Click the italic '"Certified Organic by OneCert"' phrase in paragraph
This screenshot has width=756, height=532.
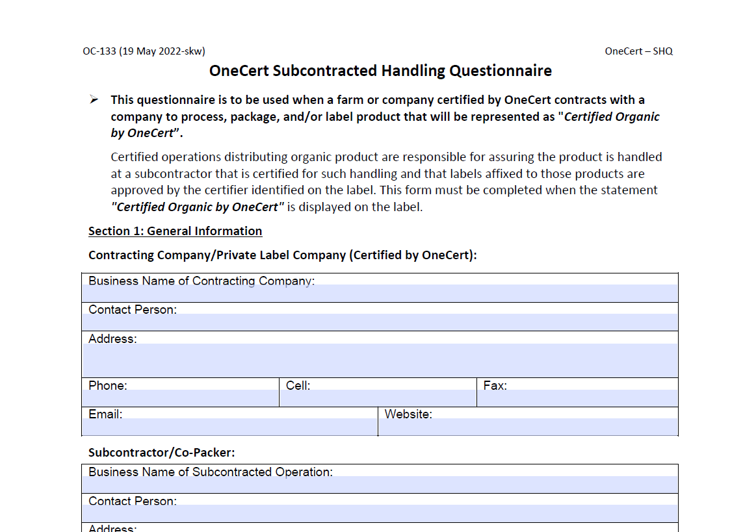coord(197,207)
